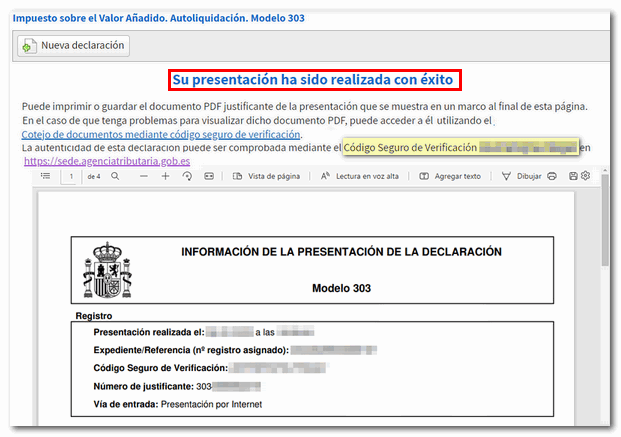Image resolution: width=621 pixels, height=437 pixels.
Task: Print the PDF with printer icon
Action: click(552, 176)
